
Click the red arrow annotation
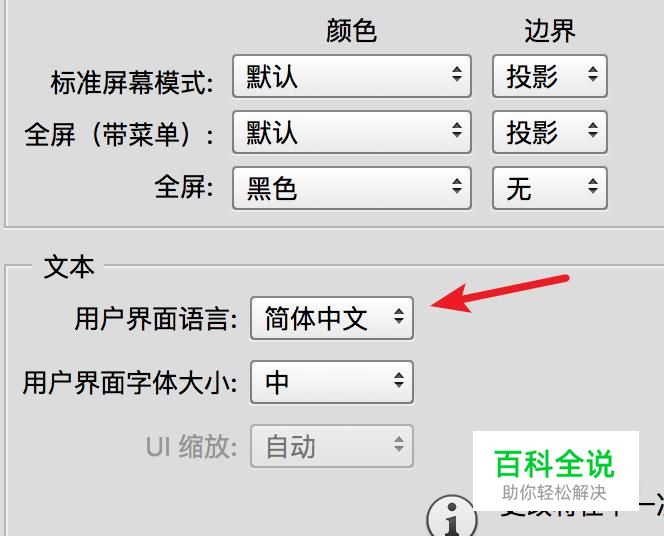pyautogui.click(x=500, y=293)
